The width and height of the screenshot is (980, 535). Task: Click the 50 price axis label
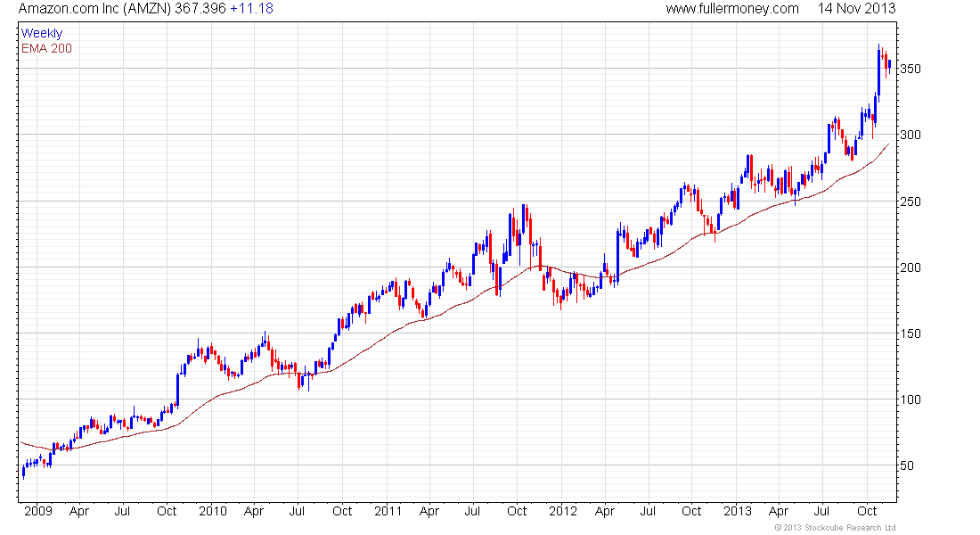(907, 465)
